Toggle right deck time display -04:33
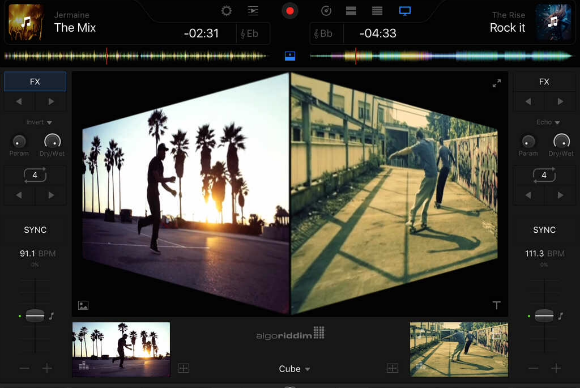This screenshot has width=580, height=388. [x=378, y=34]
